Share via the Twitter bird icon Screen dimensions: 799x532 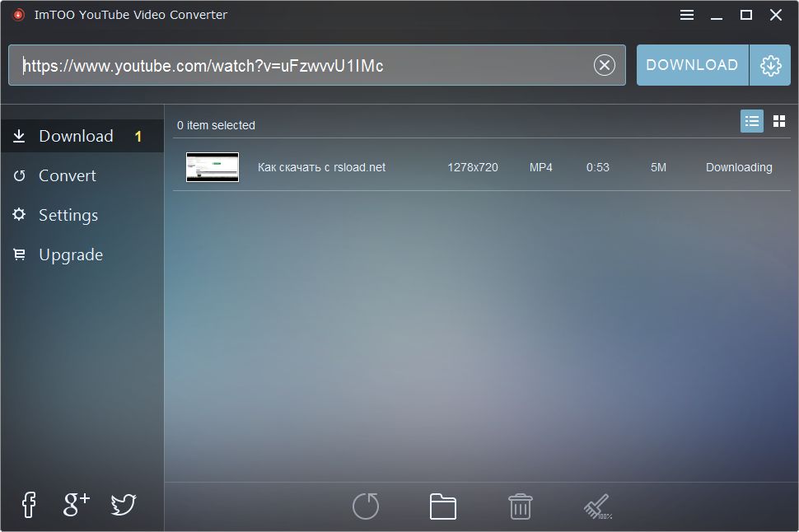click(123, 505)
